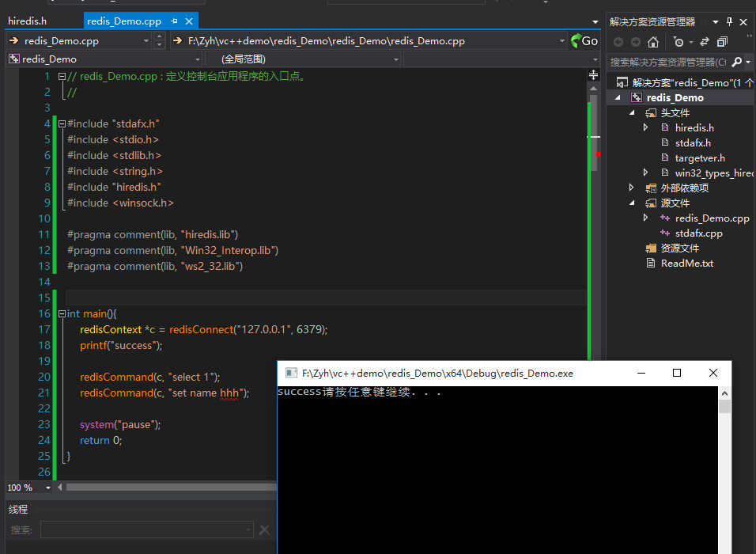Click the Collapse All icon in Solution Explorer

722,42
